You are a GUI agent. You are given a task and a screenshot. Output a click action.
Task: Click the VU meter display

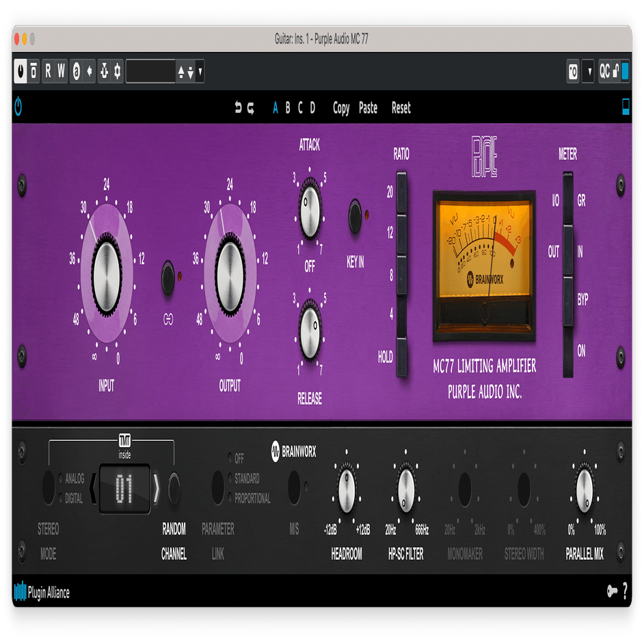click(485, 265)
